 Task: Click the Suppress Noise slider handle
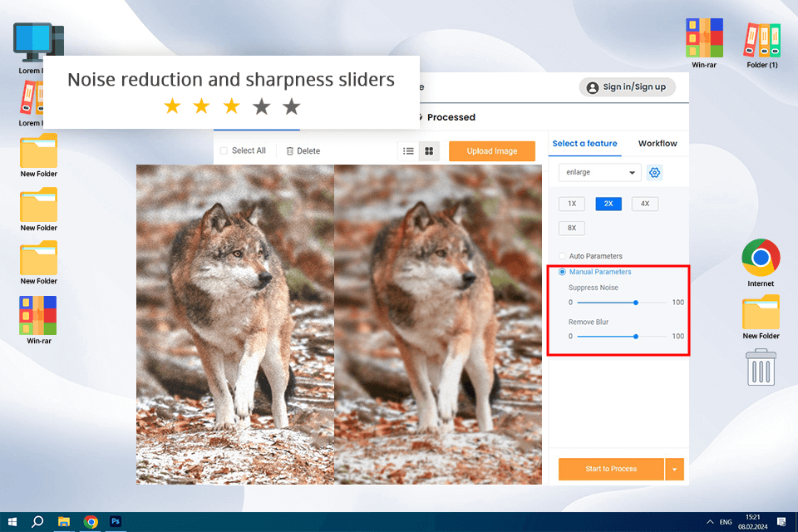click(x=636, y=303)
